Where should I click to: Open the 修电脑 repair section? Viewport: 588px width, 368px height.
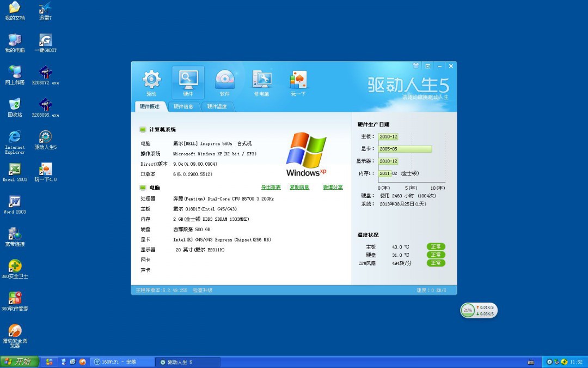pyautogui.click(x=262, y=83)
